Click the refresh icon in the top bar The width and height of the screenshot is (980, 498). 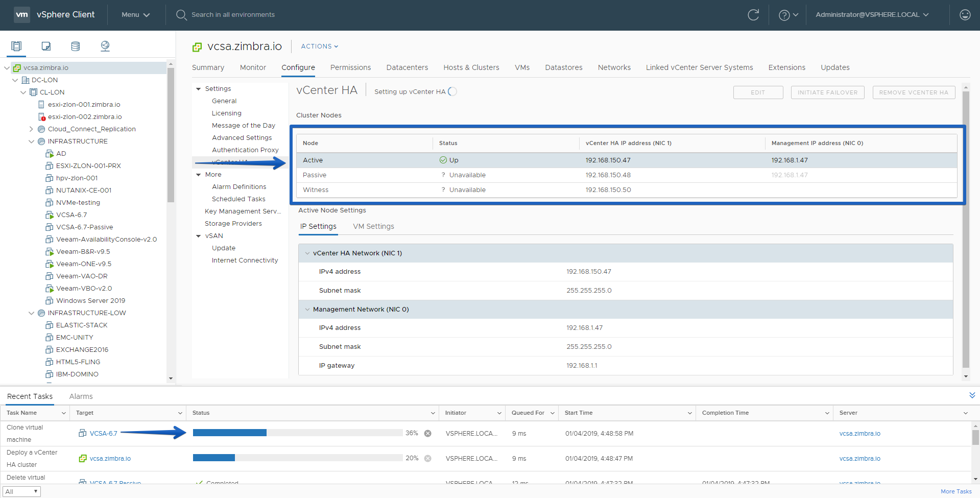pos(753,15)
